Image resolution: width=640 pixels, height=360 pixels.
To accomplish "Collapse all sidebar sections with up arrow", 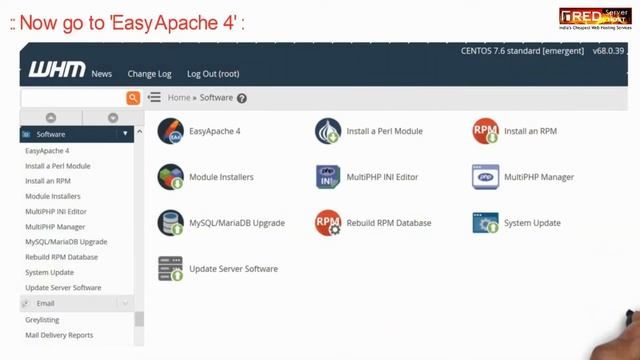I will 51,118.
